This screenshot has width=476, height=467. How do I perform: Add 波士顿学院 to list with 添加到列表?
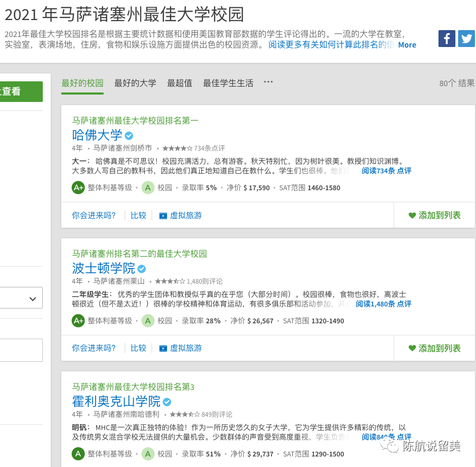434,348
